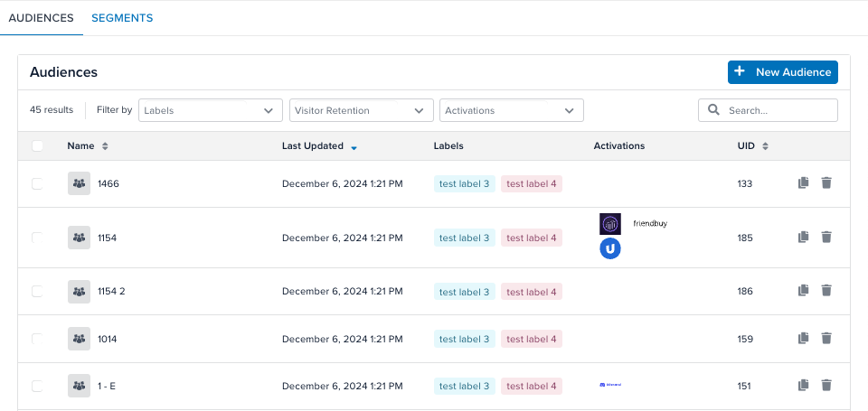Viewport: 868px width, 411px height.
Task: Delete the 1154 2 audience
Action: coord(826,290)
